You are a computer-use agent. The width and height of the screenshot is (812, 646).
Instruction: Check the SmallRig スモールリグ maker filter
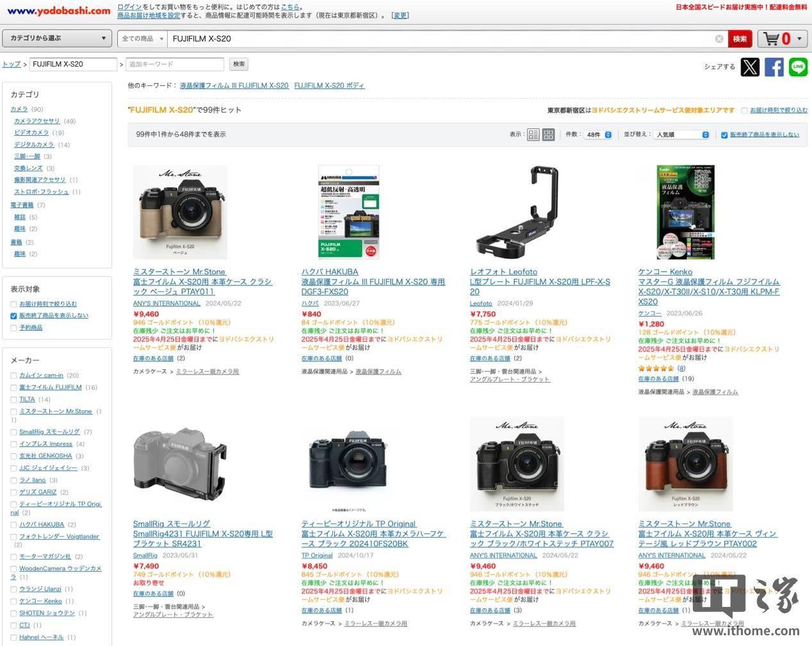[13, 432]
